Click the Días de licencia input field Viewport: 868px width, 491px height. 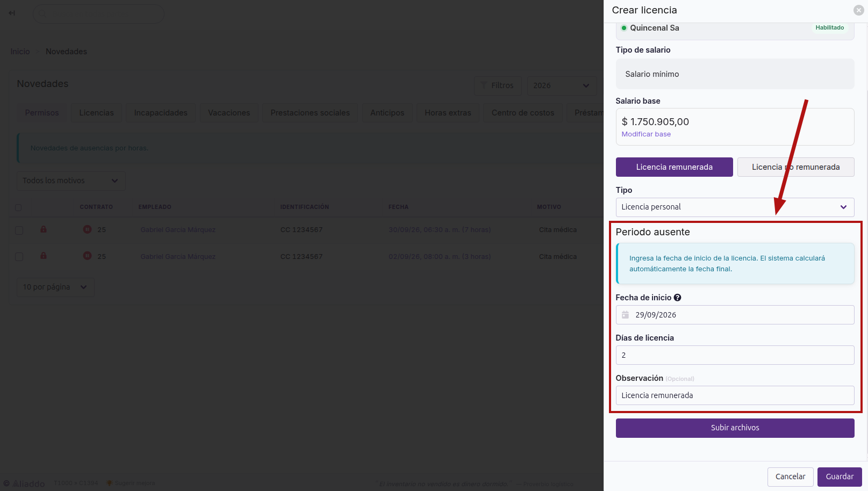pyautogui.click(x=735, y=355)
